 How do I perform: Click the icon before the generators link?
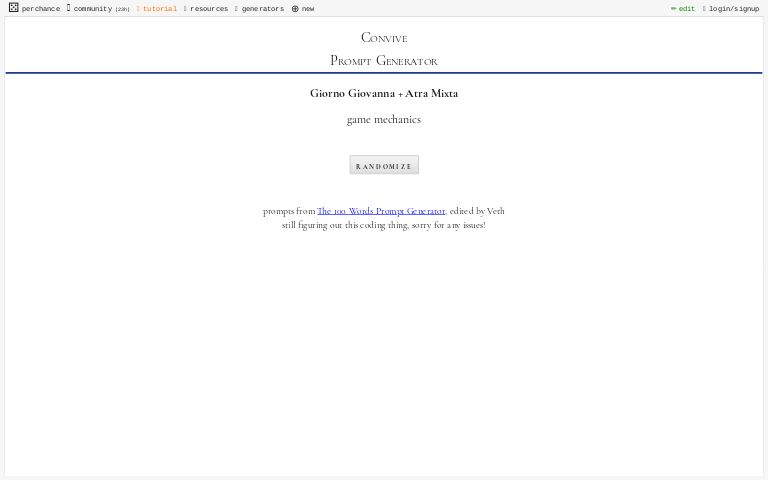[236, 8]
